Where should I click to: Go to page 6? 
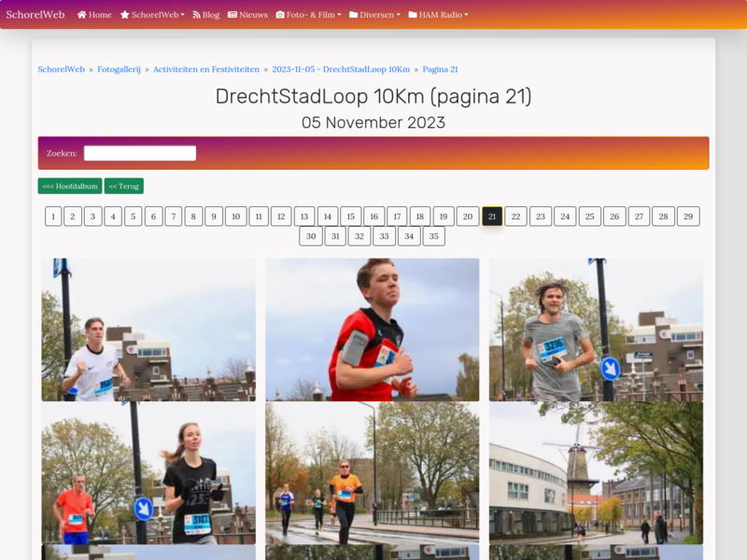click(153, 217)
